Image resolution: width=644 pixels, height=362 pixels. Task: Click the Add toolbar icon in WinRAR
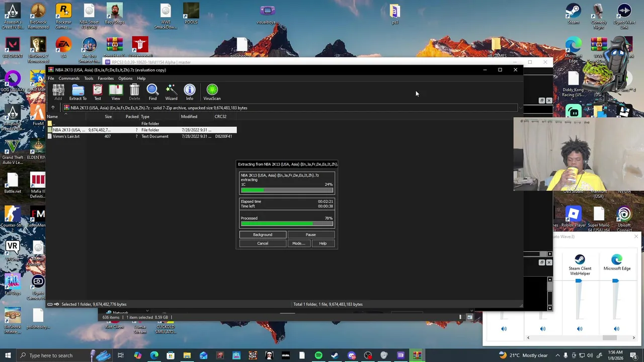(58, 93)
